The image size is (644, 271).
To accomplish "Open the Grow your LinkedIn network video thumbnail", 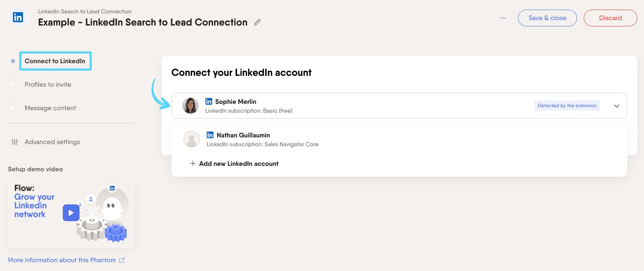I will 71,213.
